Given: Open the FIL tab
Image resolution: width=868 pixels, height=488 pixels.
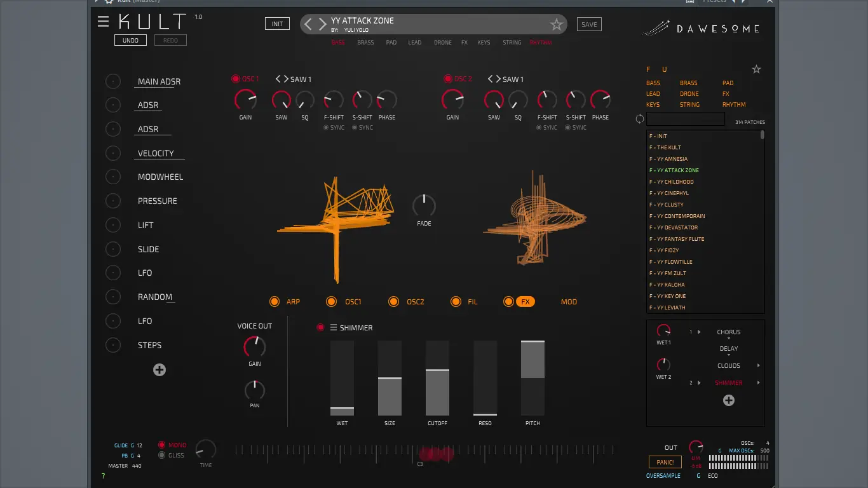Looking at the screenshot, I should (x=473, y=302).
